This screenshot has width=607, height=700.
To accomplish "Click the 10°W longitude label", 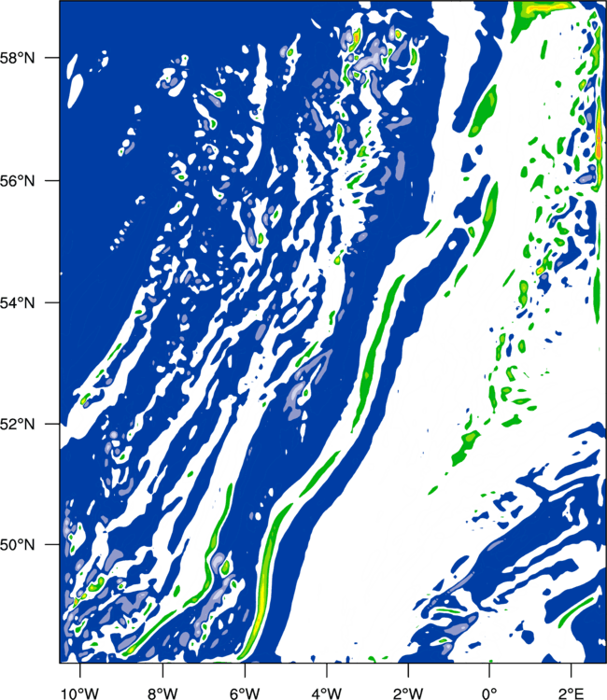I will click(80, 693).
